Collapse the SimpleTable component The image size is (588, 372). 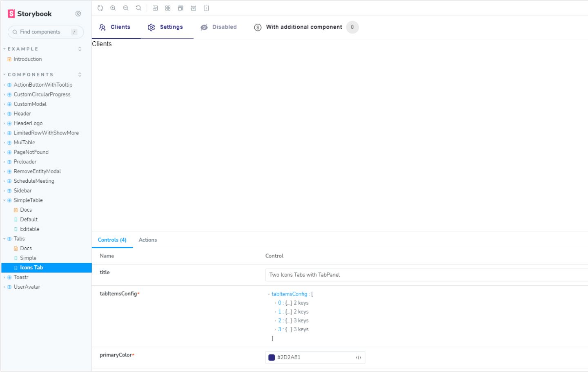tap(28, 200)
